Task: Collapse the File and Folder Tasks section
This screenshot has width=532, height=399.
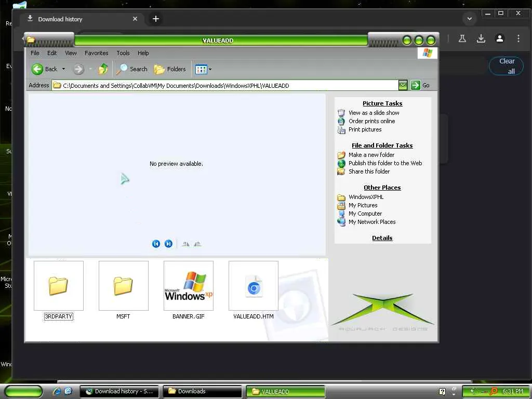Action: click(x=382, y=145)
